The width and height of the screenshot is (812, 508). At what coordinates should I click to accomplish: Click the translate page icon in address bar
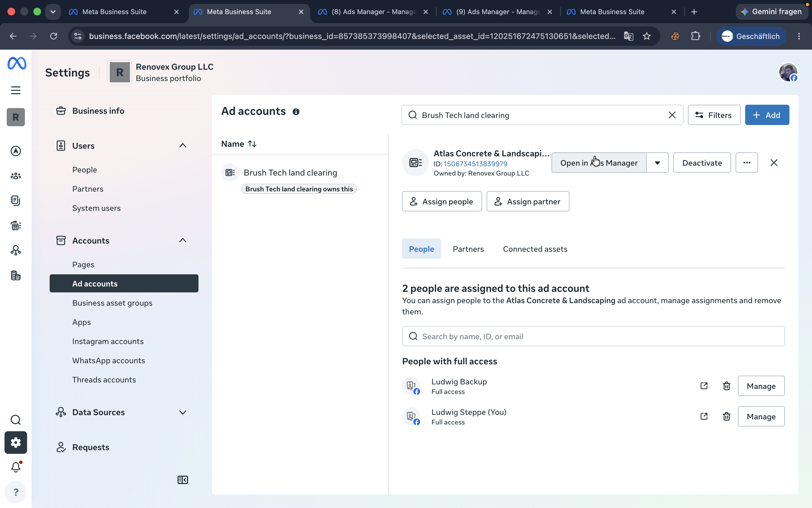click(628, 36)
